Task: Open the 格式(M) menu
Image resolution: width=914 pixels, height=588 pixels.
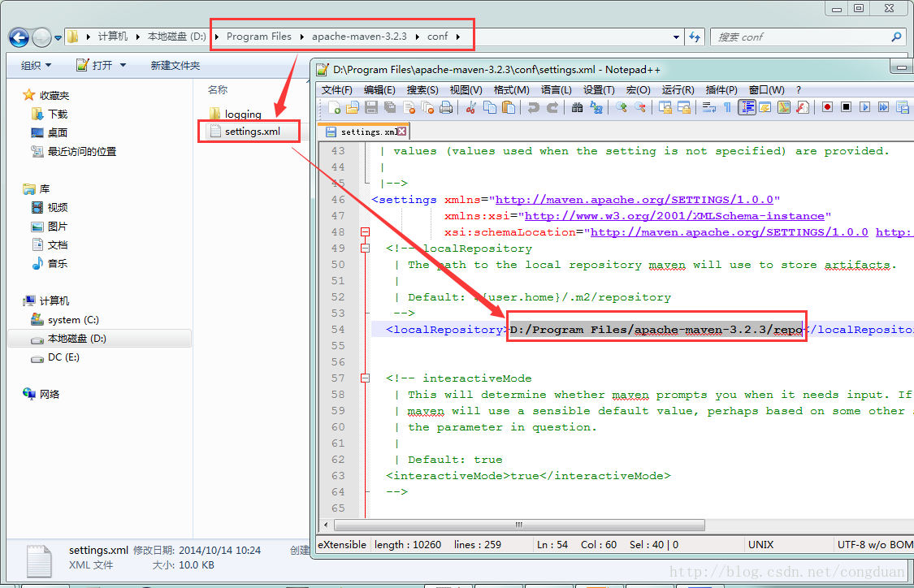Action: [511, 90]
